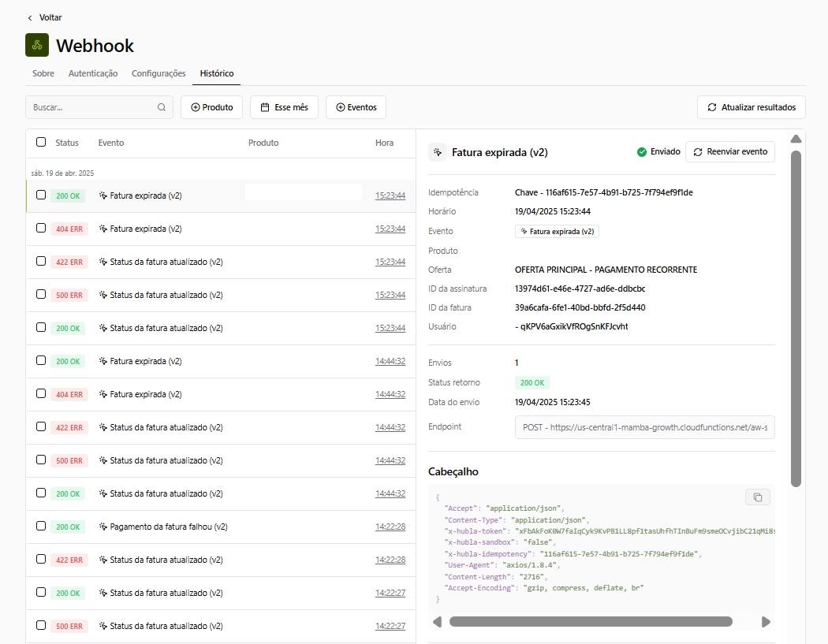Open the Eventos filter dropdown

click(356, 107)
